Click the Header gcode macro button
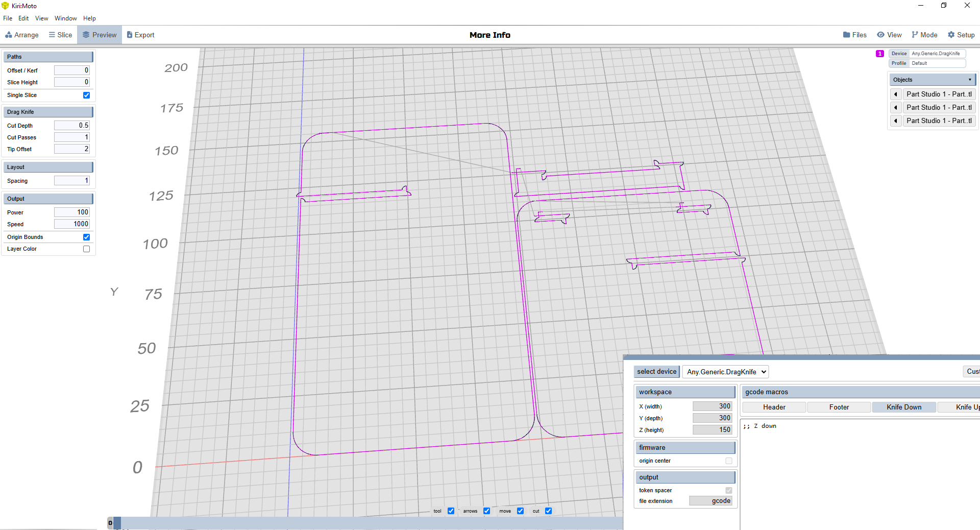The height and width of the screenshot is (530, 980). click(774, 407)
